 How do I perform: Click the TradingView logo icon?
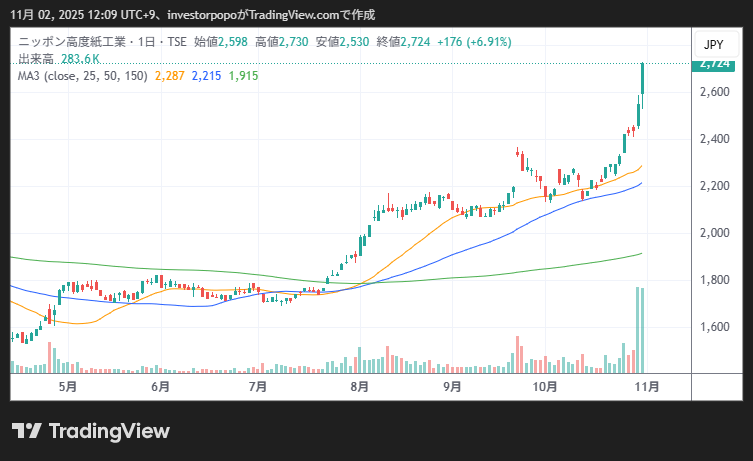[27, 431]
